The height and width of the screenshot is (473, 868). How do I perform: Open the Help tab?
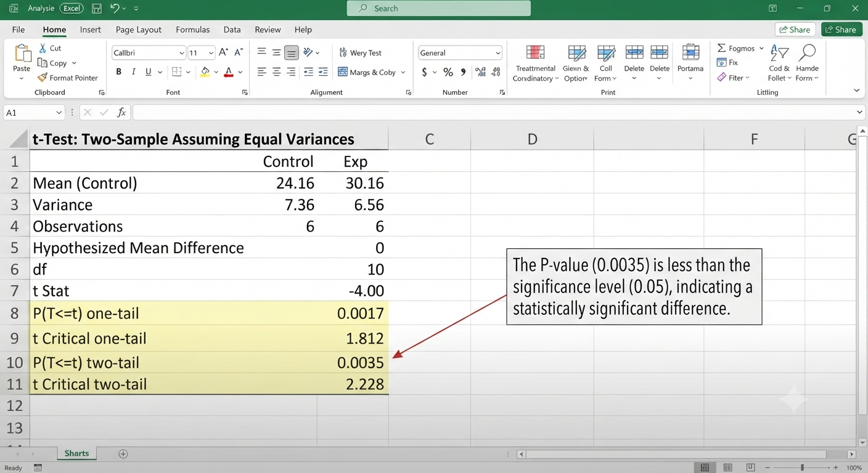(303, 30)
